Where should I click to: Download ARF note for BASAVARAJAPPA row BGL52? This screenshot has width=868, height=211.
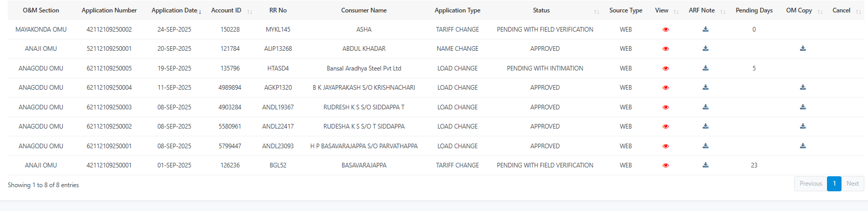click(x=706, y=165)
